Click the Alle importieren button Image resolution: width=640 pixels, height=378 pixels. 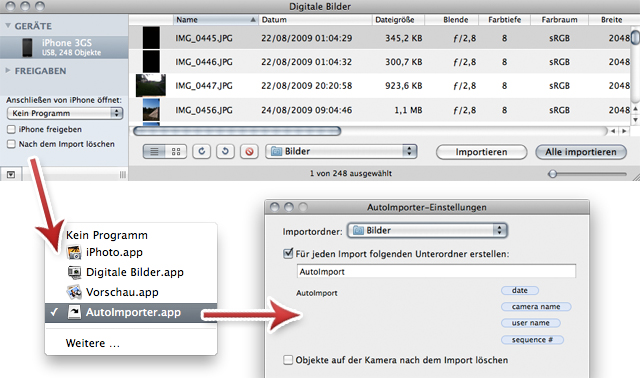click(x=581, y=152)
